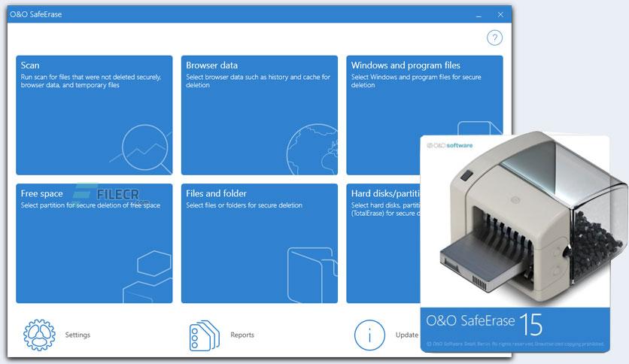Minimize the O&O SafeErase window

click(x=479, y=14)
